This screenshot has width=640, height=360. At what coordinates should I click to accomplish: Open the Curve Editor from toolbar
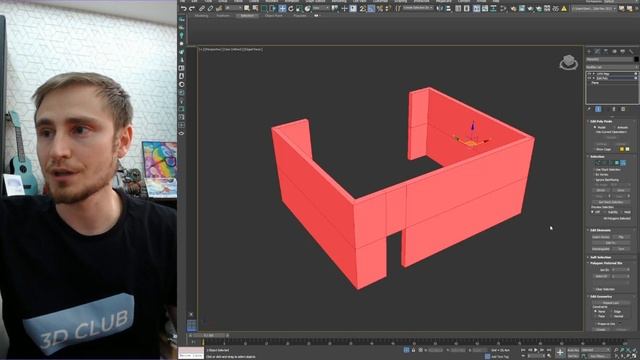click(485, 9)
